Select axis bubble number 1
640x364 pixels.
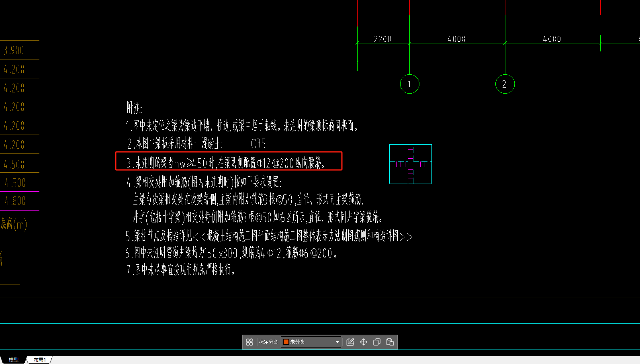[x=409, y=84]
